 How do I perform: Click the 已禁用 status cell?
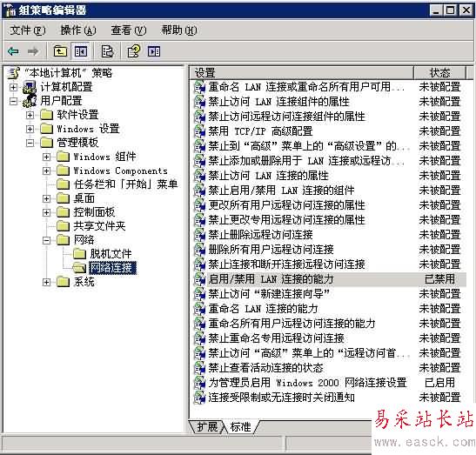439,279
